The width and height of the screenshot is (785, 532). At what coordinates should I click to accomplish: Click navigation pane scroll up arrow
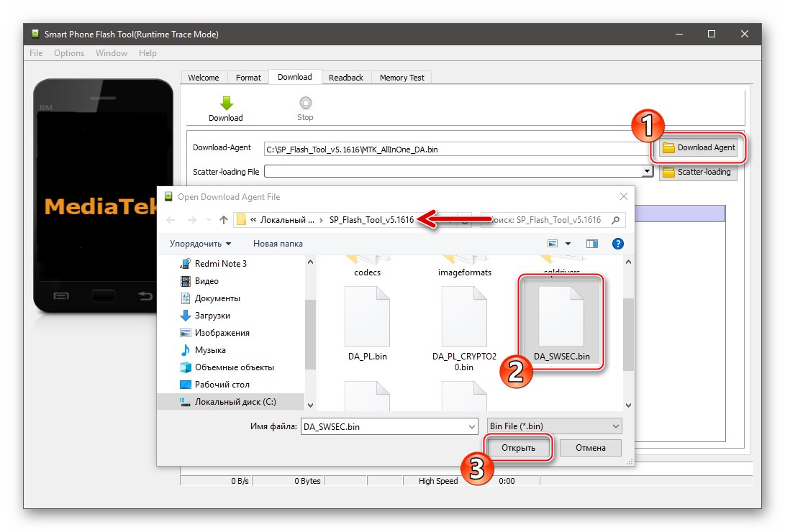310,262
